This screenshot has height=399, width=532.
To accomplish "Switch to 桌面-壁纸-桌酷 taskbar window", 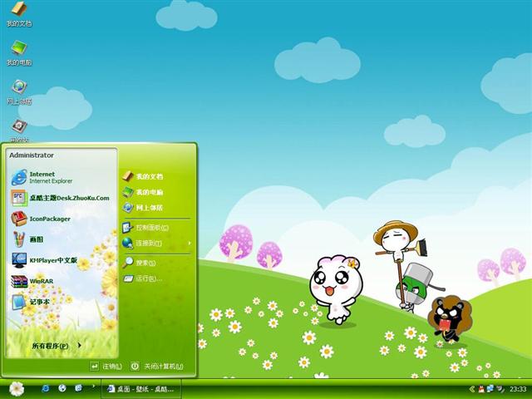I will [141, 389].
